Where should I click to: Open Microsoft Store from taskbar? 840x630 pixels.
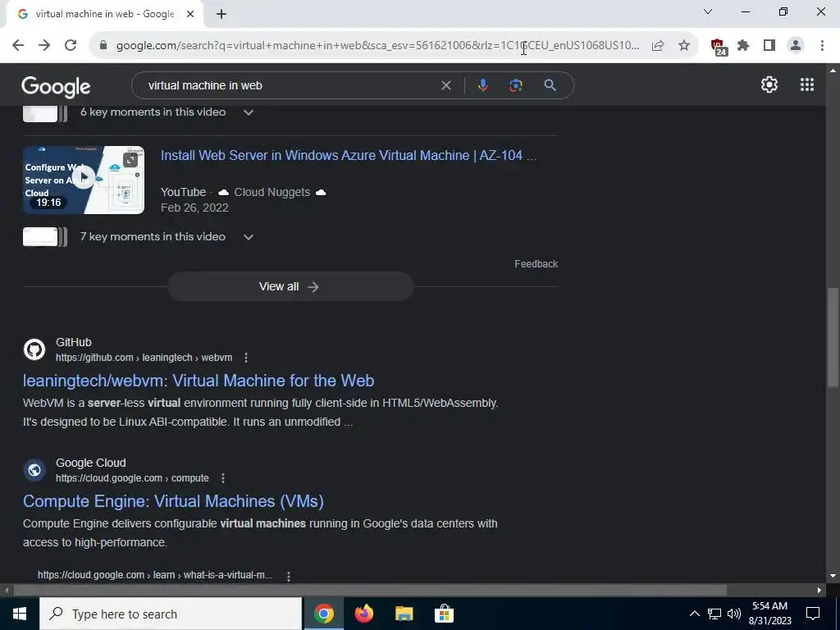coord(444,614)
